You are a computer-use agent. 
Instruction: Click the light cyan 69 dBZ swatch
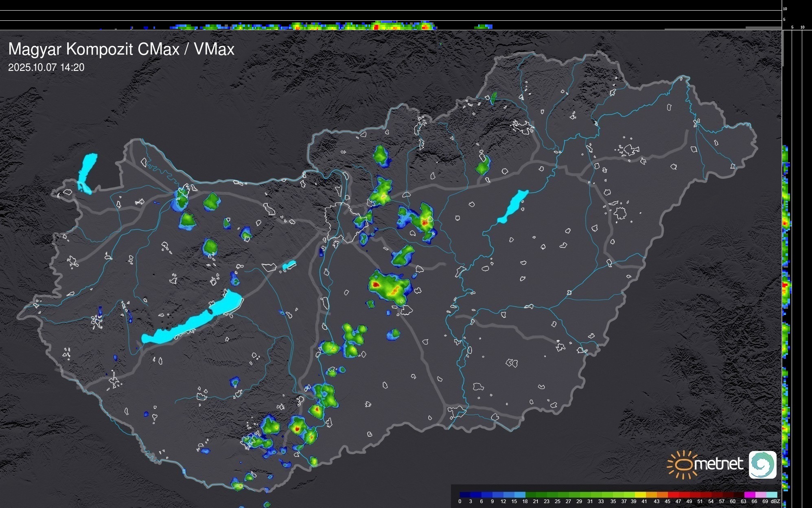[x=771, y=495]
